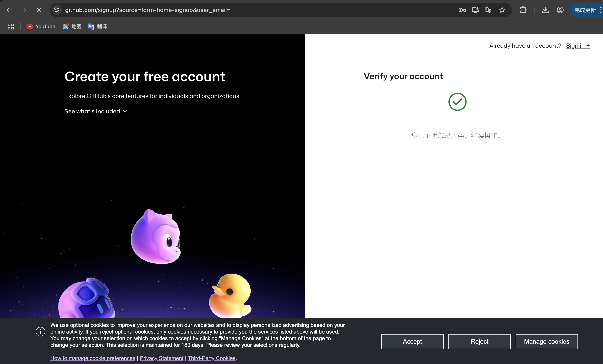Click the browser back arrow
Image resolution: width=603 pixels, height=364 pixels.
[x=9, y=10]
